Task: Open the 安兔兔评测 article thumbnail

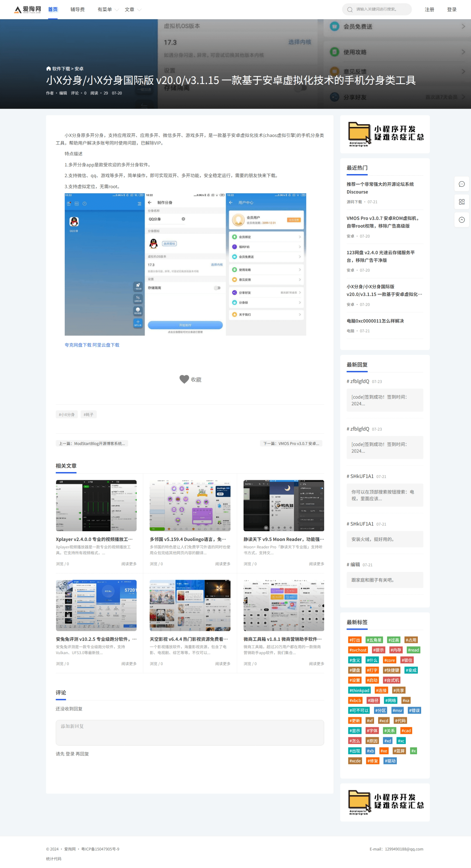Action: (96, 605)
